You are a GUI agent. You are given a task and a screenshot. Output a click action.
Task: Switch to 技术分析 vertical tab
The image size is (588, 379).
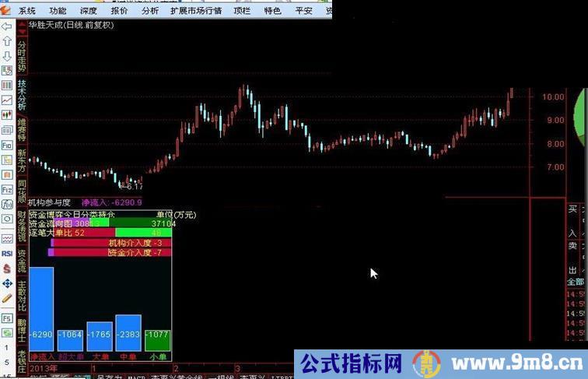pos(22,93)
